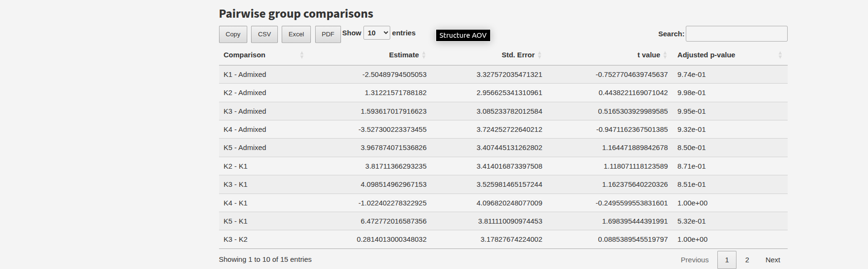868x269 pixels.
Task: Click the Pairwise group comparisons heading
Action: tap(296, 14)
